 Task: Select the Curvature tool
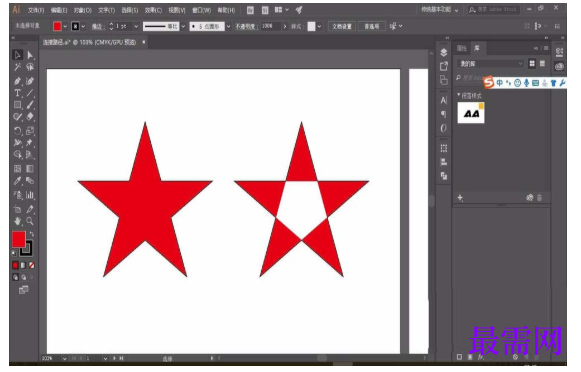pos(30,81)
